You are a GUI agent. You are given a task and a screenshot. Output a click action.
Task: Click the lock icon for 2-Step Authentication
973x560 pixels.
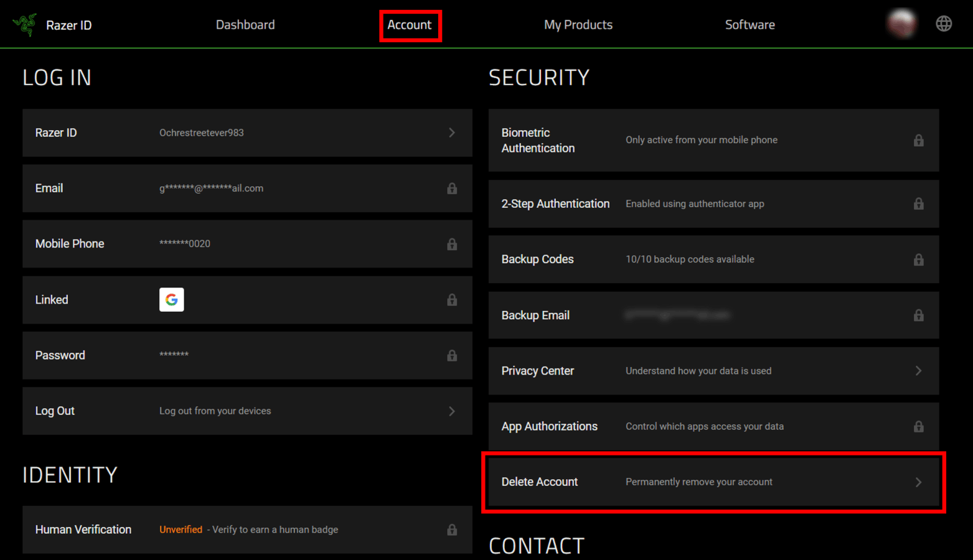(919, 203)
